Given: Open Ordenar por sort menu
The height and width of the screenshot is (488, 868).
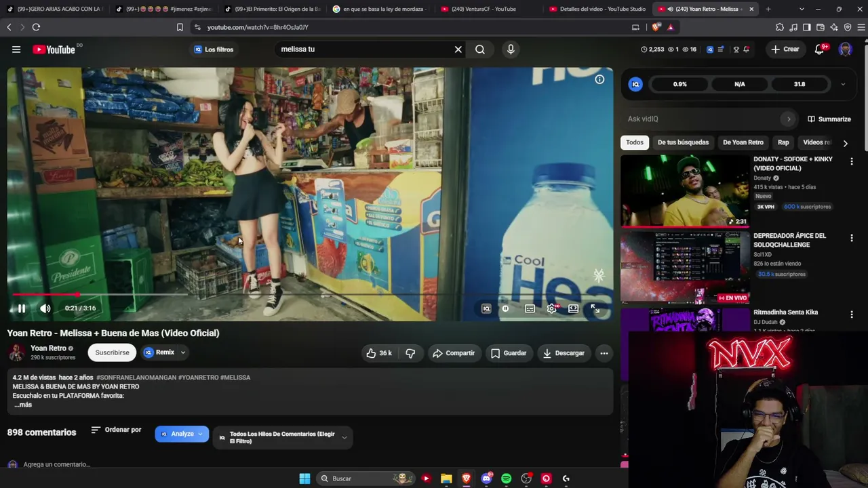Looking at the screenshot, I should click(x=117, y=430).
